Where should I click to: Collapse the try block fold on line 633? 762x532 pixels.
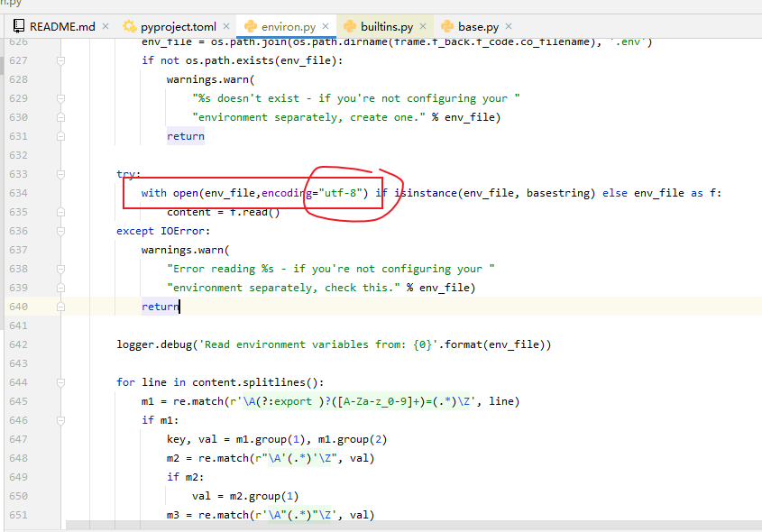pyautogui.click(x=60, y=174)
